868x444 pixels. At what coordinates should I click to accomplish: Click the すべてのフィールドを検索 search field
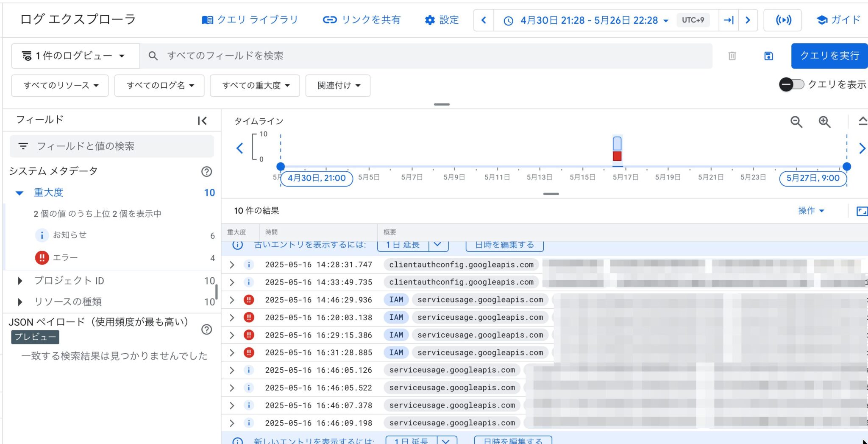[x=297, y=56]
